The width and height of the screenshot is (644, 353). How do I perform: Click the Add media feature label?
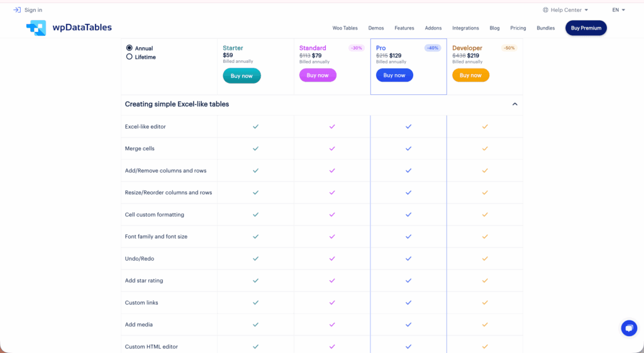pyautogui.click(x=139, y=324)
